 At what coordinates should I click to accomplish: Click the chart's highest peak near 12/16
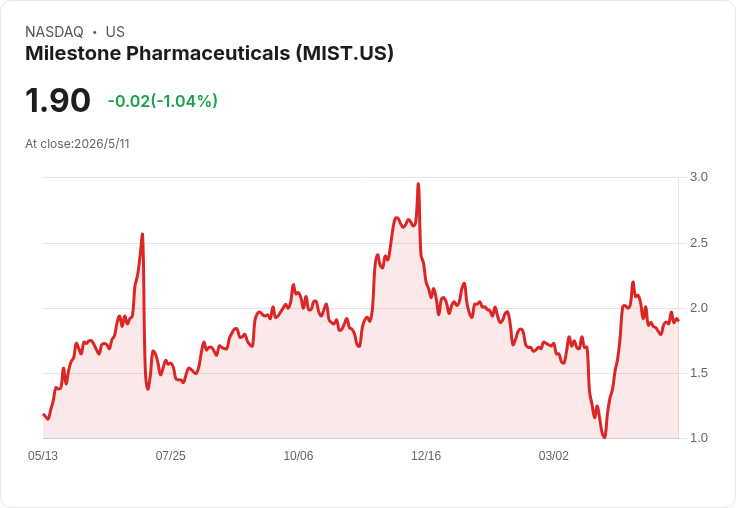coord(418,184)
